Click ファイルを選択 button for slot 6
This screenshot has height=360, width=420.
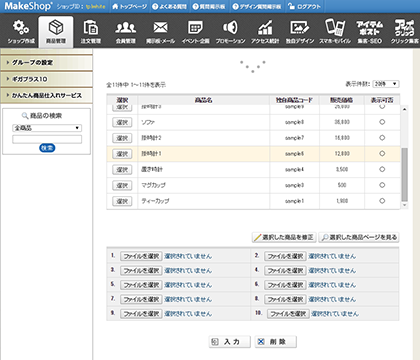click(x=285, y=285)
